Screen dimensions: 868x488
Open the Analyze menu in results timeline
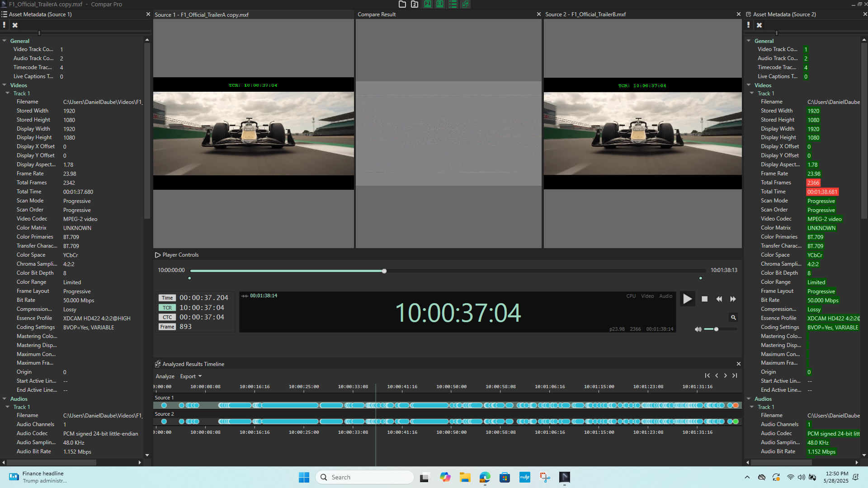coord(165,376)
